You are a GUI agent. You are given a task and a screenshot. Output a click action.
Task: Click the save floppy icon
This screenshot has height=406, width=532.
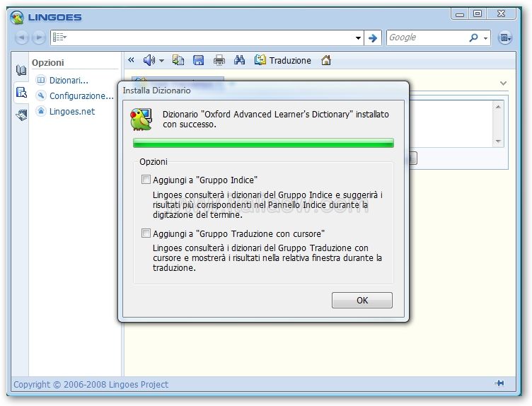coord(199,60)
